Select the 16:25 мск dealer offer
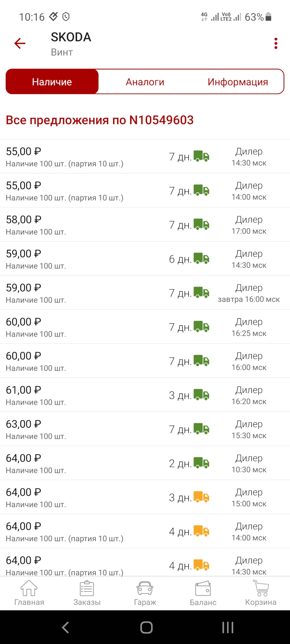Image resolution: width=290 pixels, height=644 pixels. (x=101, y=327)
